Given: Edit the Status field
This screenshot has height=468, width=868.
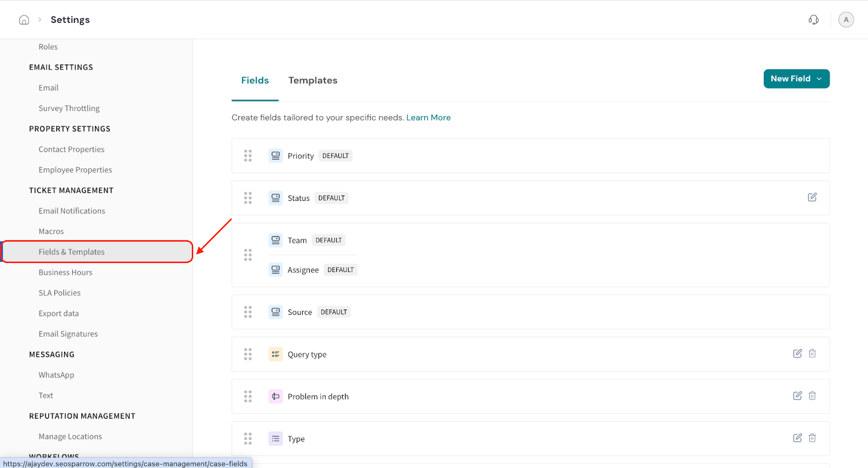Looking at the screenshot, I should [812, 197].
